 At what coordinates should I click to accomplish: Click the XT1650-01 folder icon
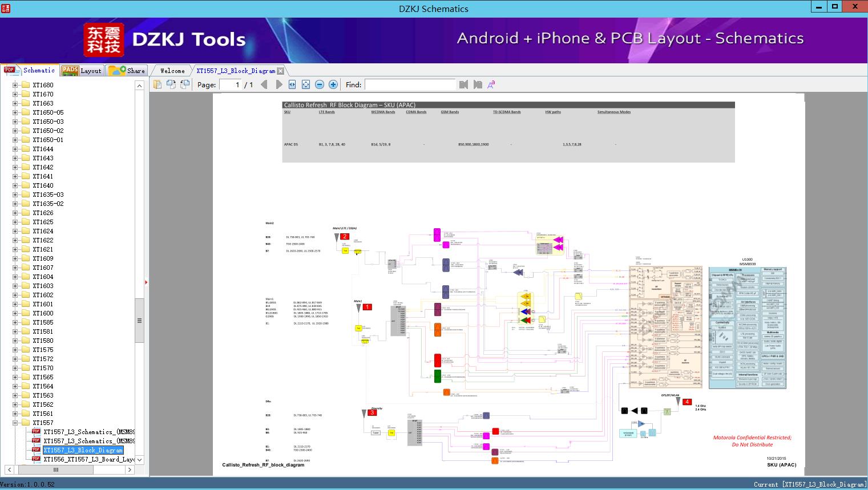(25, 140)
